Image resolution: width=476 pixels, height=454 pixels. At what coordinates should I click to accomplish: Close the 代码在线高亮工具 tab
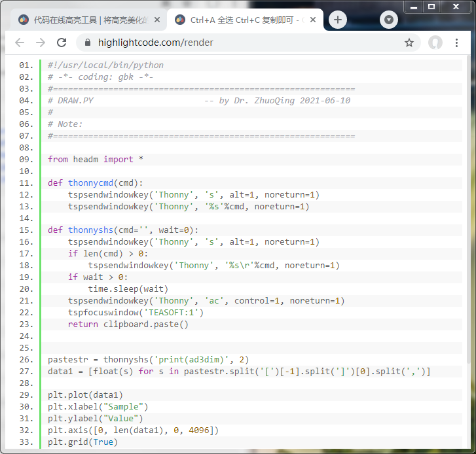(157, 20)
